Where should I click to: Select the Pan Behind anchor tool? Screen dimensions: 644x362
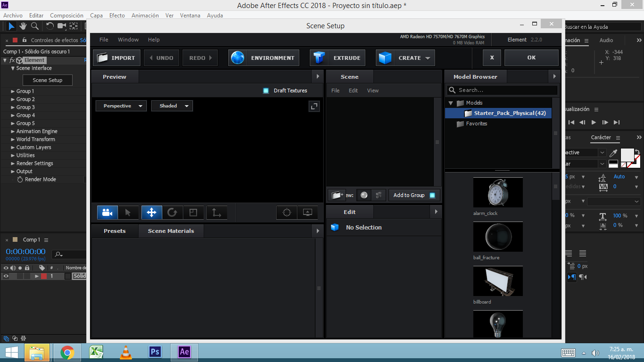pos(74,26)
